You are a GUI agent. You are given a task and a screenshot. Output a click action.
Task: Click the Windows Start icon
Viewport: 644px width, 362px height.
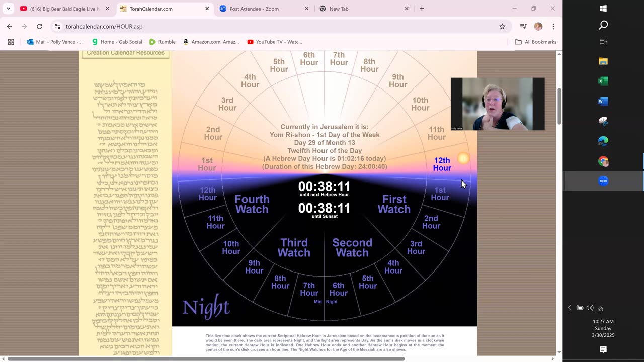603,9
